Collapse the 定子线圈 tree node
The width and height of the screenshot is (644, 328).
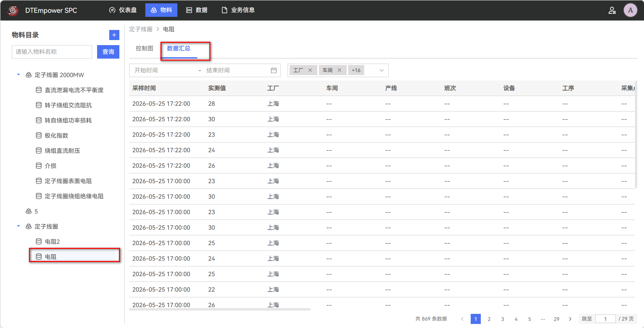19,226
